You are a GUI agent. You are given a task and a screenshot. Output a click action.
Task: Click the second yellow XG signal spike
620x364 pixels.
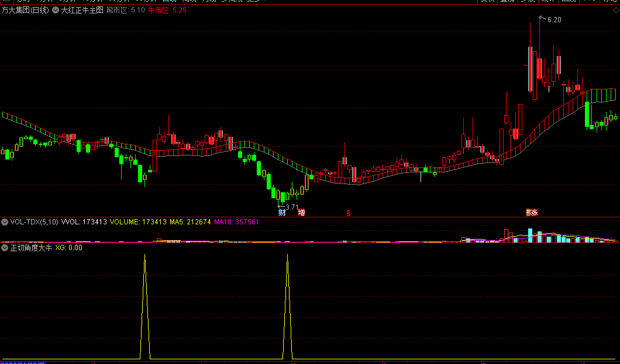click(287, 306)
